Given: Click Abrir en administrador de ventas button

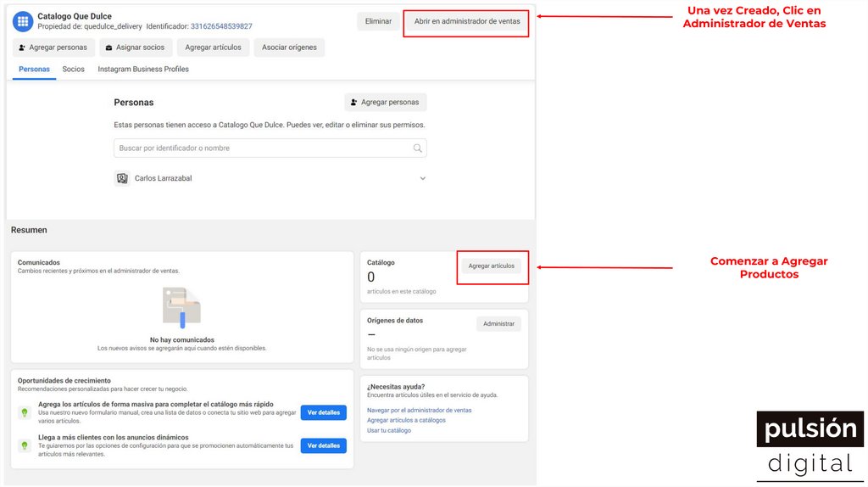Looking at the screenshot, I should (x=466, y=21).
